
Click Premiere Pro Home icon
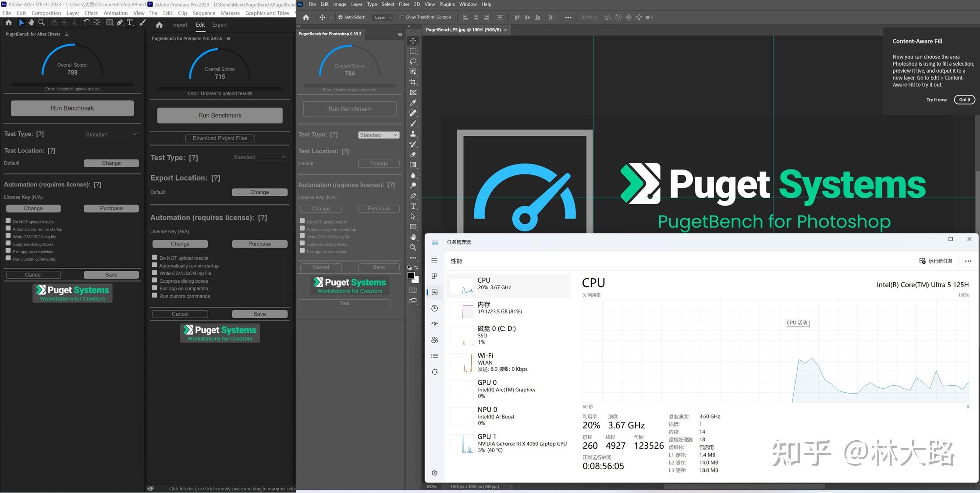(159, 25)
